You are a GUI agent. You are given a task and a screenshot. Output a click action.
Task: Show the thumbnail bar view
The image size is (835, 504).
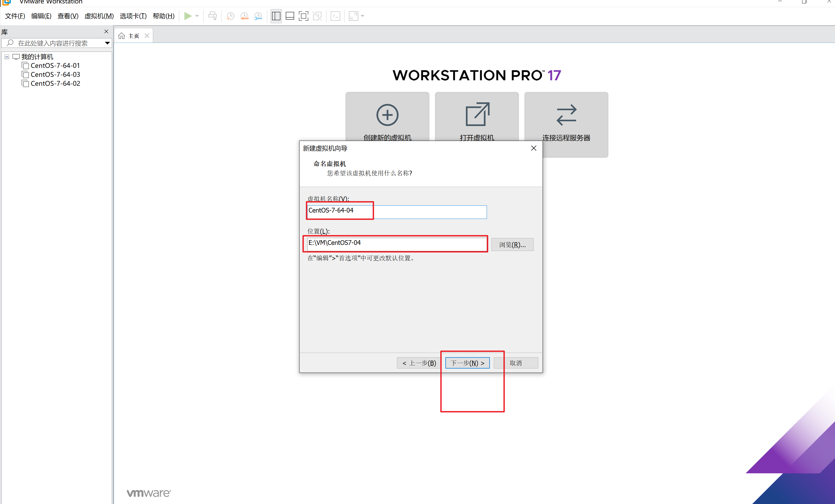[290, 16]
